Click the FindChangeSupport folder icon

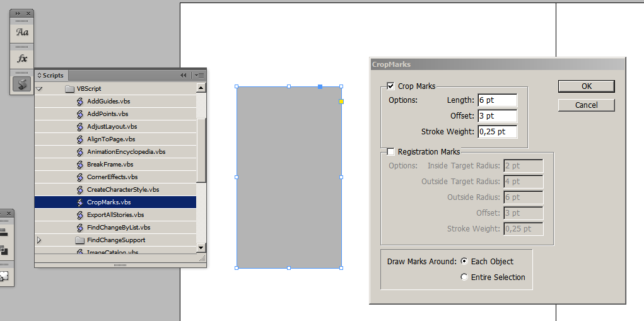79,240
